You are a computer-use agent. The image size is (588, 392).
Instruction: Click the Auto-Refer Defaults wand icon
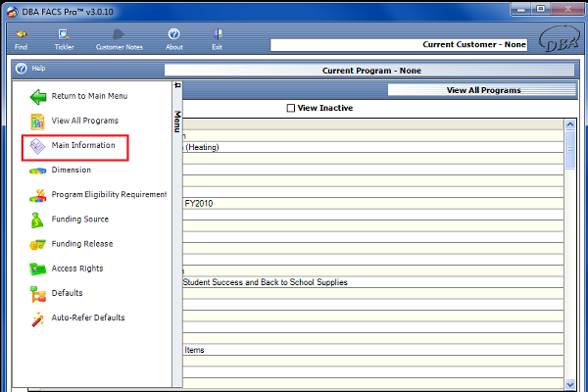tap(37, 319)
